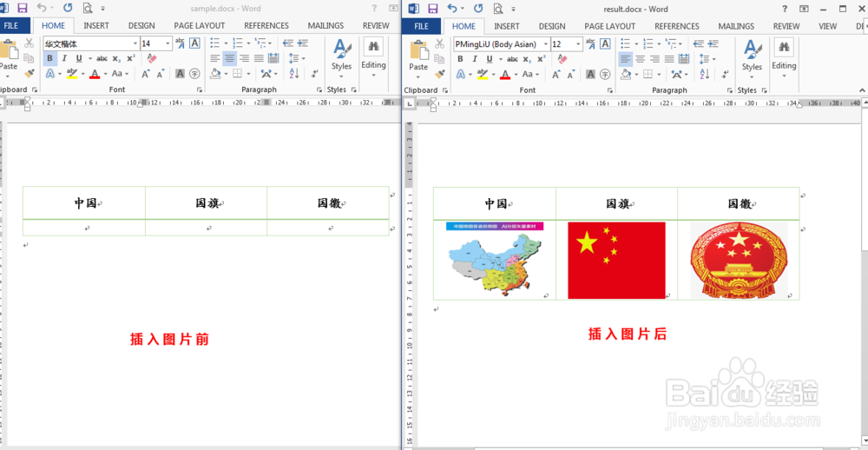Undo last action in result.docx window
The image size is (868, 450).
point(452,9)
